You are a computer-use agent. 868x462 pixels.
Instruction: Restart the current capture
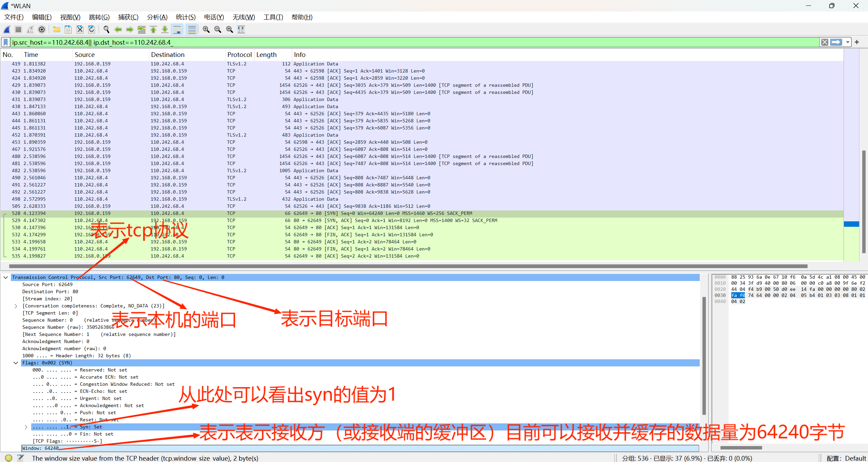click(x=30, y=29)
